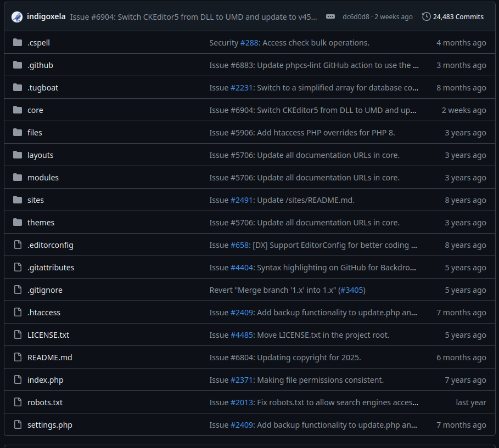This screenshot has width=499, height=448.
Task: Open the sites directory
Action: (36, 200)
